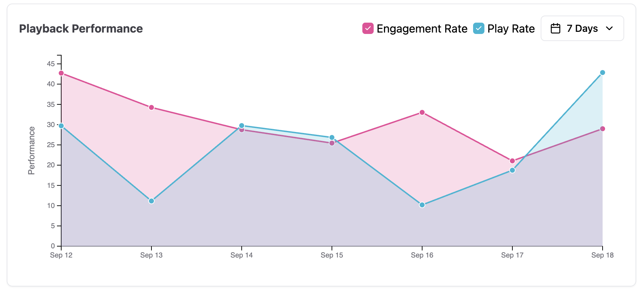Uncheck the Engagement Rate checkbox
Image resolution: width=644 pixels, height=295 pixels.
(368, 28)
